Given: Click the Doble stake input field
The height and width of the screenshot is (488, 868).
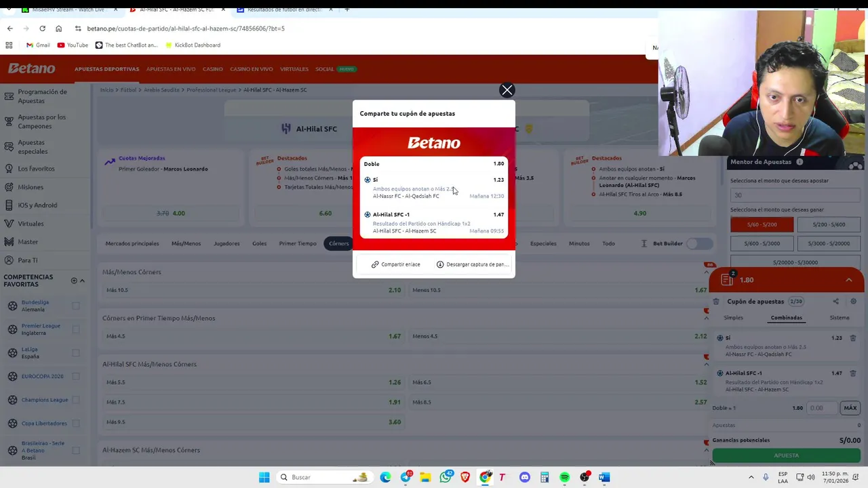Looking at the screenshot, I should point(822,408).
